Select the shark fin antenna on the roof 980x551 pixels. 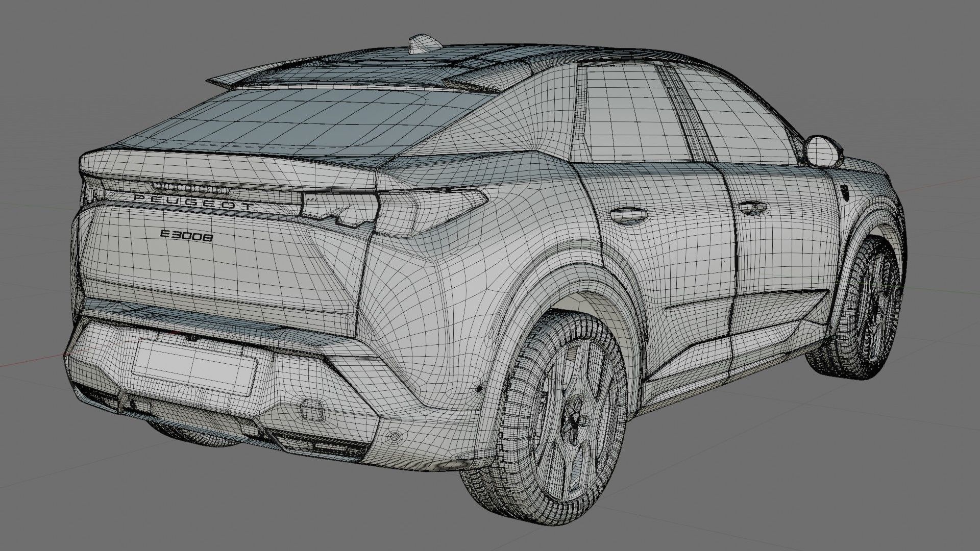(425, 44)
